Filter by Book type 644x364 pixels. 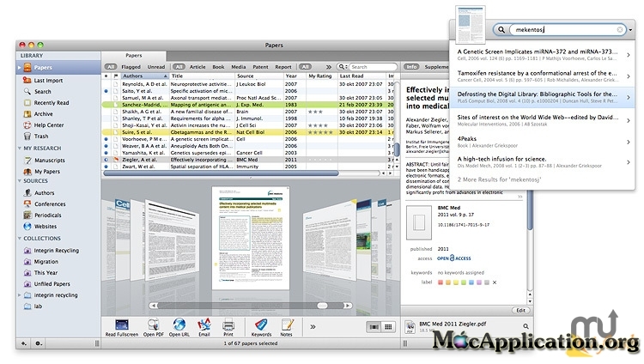coord(218,67)
